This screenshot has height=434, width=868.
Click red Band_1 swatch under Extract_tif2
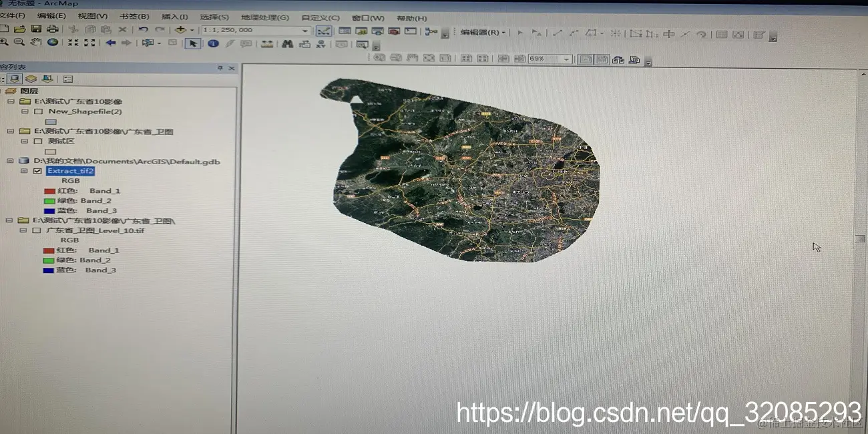coord(49,191)
